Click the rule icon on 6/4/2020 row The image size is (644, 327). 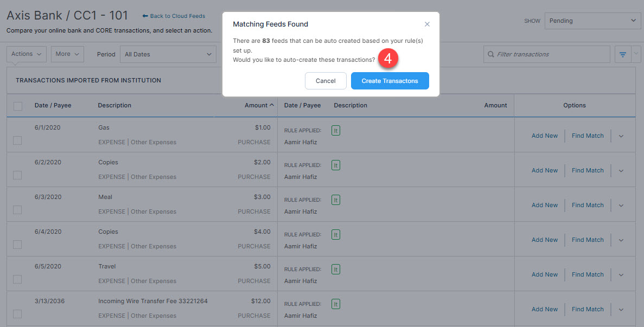[x=335, y=235]
